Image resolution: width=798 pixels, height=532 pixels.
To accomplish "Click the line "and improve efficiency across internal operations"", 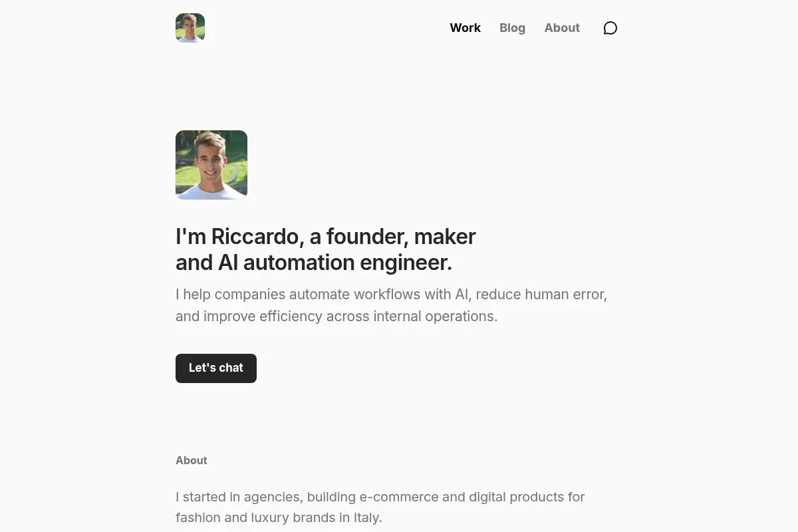I will [335, 317].
